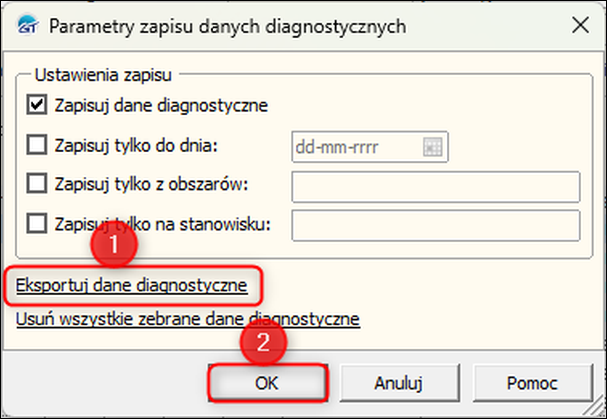Focus the text field beside 'z obszarów'
Viewport: 607px width, 419px height.
(435, 186)
